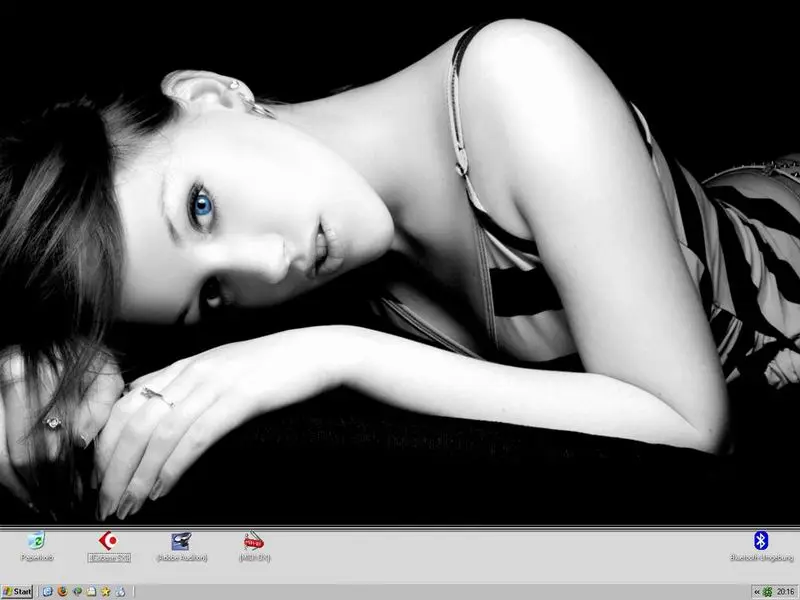
Task: Click the document-shaped Quick Launch icon
Action: coord(90,592)
